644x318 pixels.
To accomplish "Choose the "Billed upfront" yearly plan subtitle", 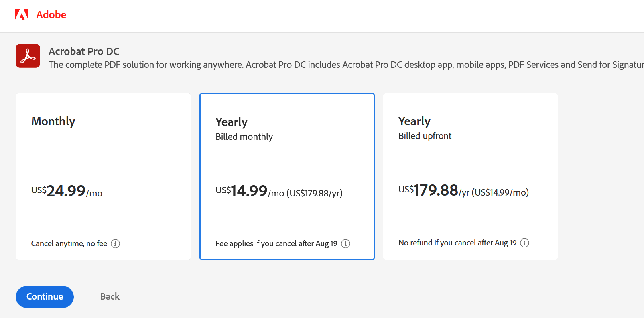I will (425, 136).
